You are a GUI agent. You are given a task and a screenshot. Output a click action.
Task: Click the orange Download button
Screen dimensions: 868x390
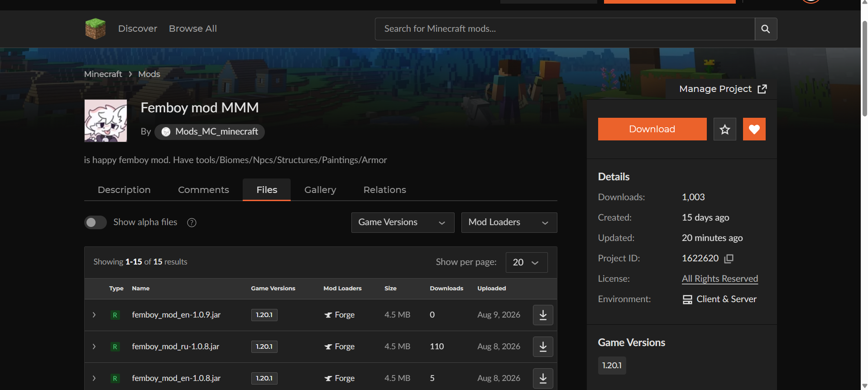tap(652, 129)
